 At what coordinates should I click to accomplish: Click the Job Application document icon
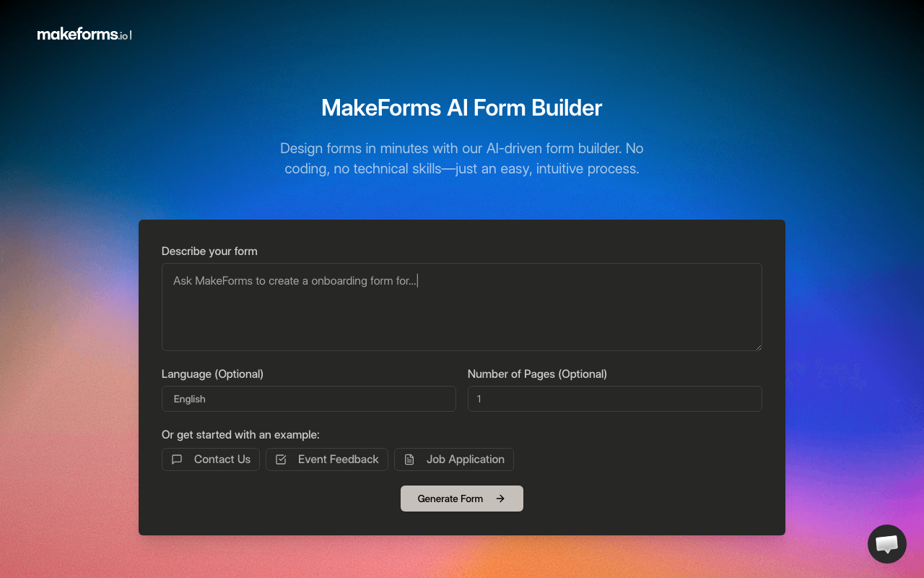tap(409, 460)
